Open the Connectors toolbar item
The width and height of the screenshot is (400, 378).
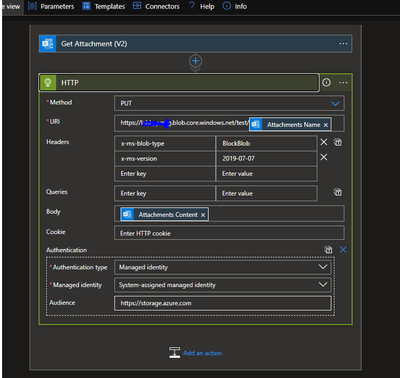pyautogui.click(x=156, y=6)
